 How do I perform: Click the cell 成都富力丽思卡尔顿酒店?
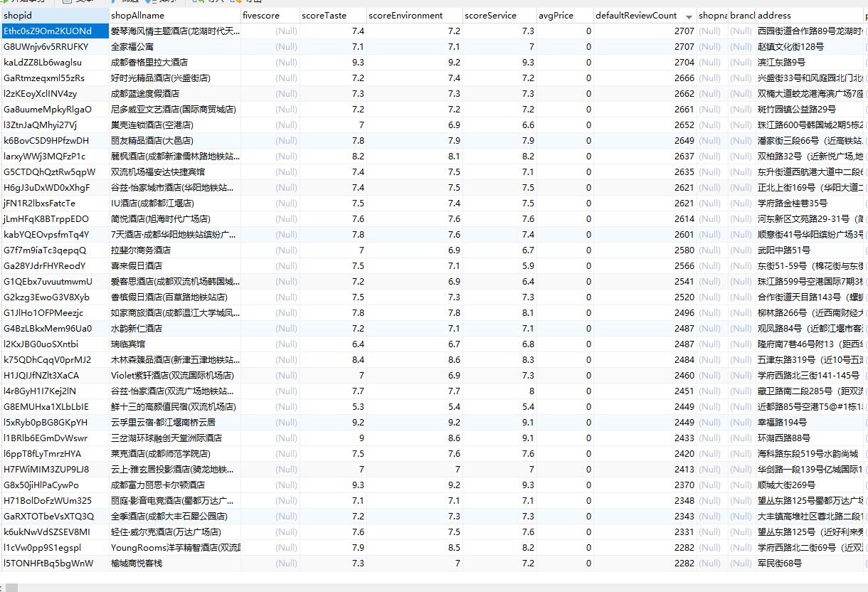click(174, 485)
